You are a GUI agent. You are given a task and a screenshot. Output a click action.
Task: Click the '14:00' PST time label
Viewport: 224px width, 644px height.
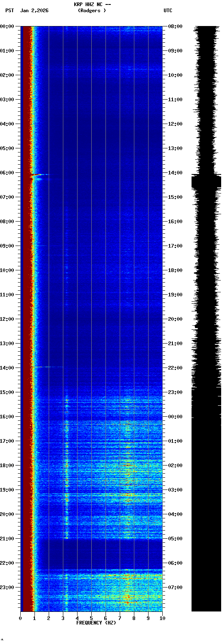pyautogui.click(x=7, y=368)
